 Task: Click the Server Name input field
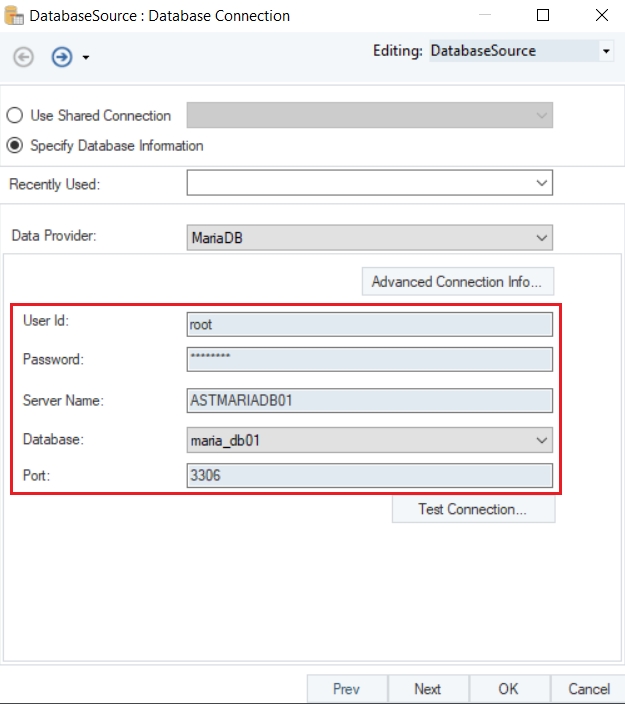point(369,400)
